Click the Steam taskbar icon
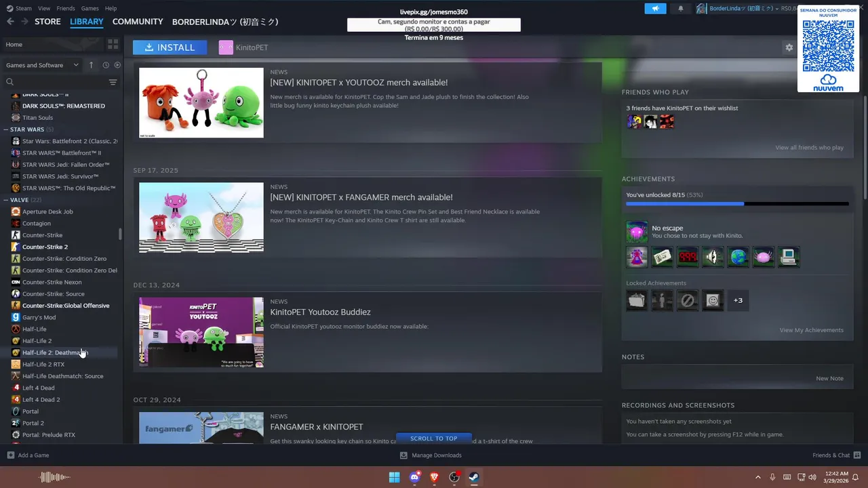The image size is (868, 488). tap(474, 477)
